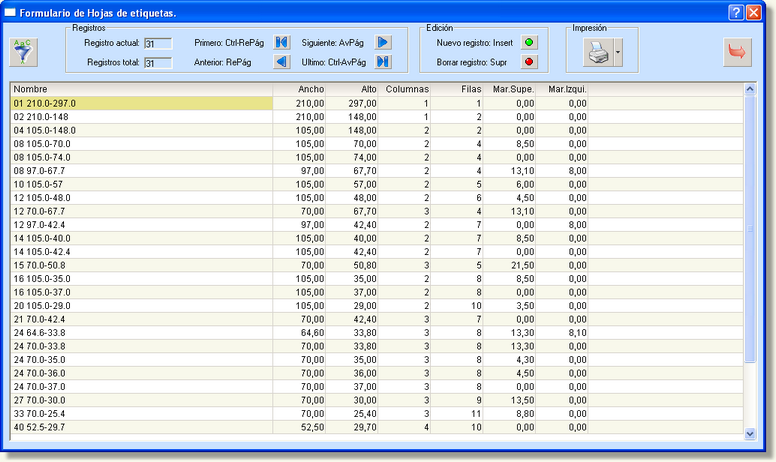
Task: Select row '24 70.0-37.0'
Action: point(377,386)
